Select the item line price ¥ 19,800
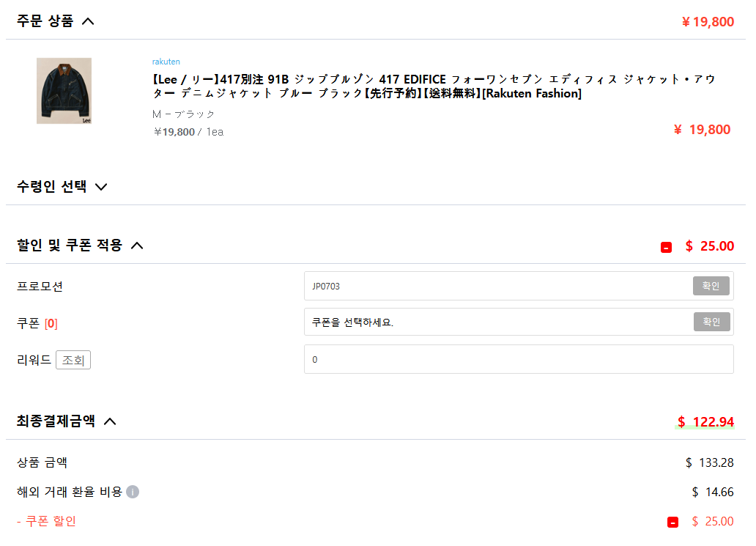Viewport: 756px width, 546px height. (x=702, y=129)
